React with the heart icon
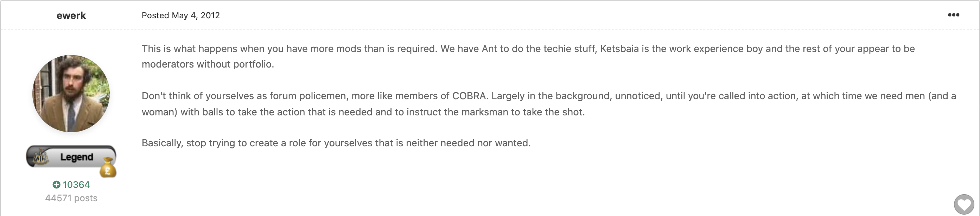Image resolution: width=980 pixels, height=216 pixels. [964, 205]
